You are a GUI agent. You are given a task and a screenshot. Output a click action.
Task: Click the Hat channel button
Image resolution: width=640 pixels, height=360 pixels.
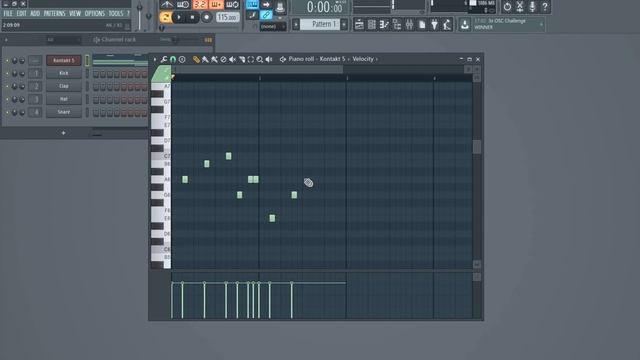coord(64,99)
